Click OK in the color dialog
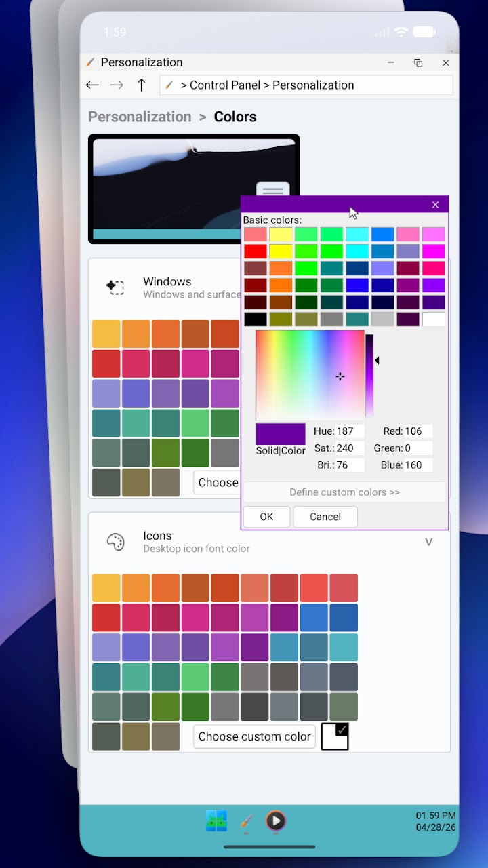 (x=266, y=517)
